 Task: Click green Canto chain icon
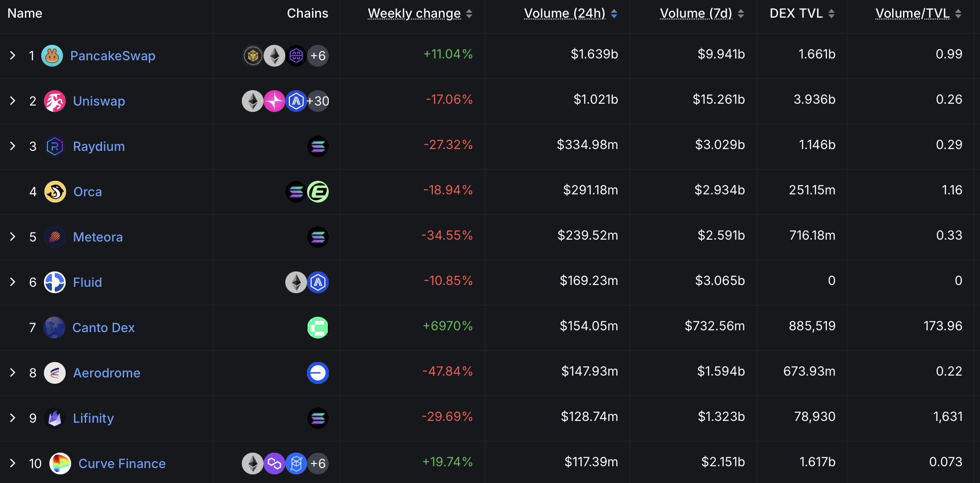pyautogui.click(x=318, y=328)
